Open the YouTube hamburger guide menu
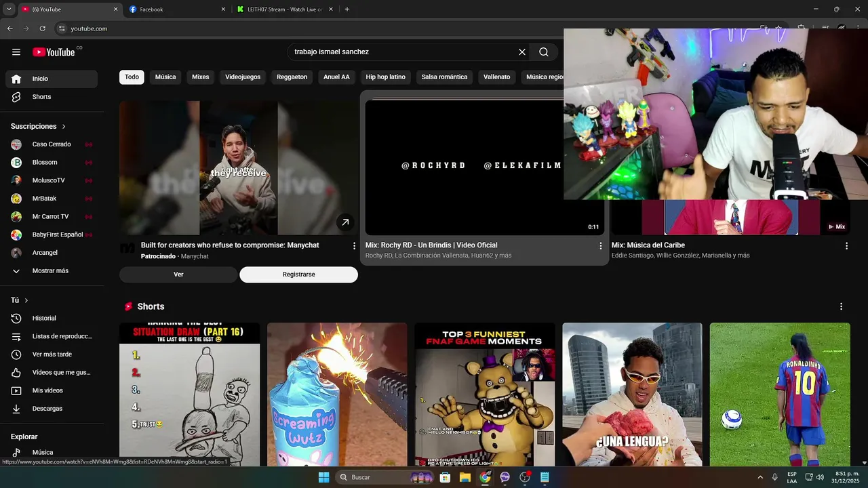 (16, 52)
